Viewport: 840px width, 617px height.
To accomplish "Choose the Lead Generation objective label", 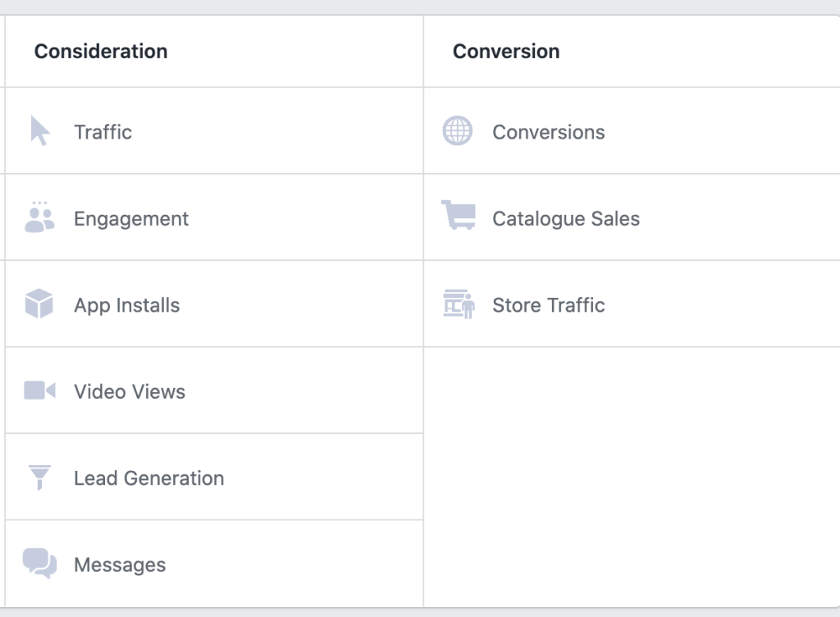I will [148, 478].
